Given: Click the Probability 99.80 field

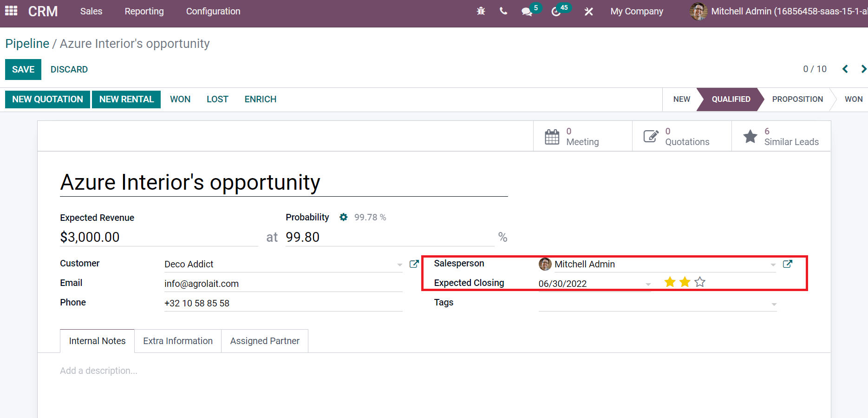Looking at the screenshot, I should click(390, 237).
